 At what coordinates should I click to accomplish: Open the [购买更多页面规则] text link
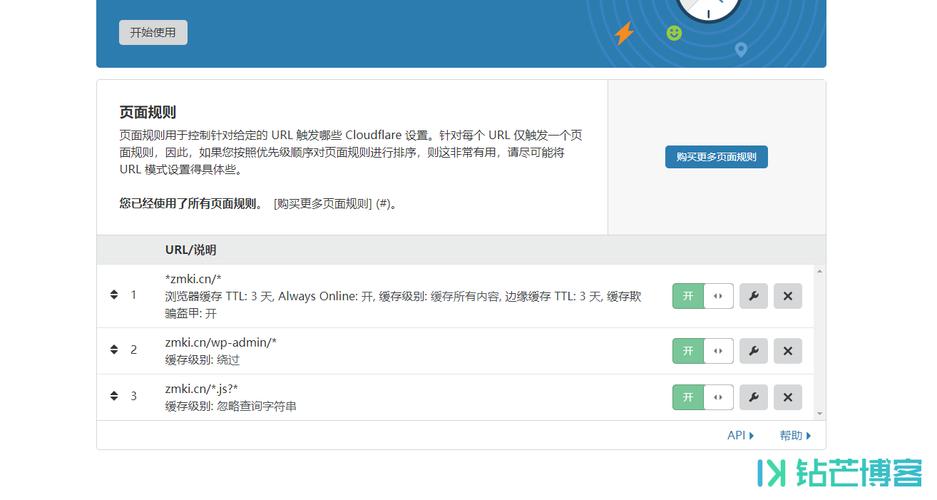click(323, 204)
